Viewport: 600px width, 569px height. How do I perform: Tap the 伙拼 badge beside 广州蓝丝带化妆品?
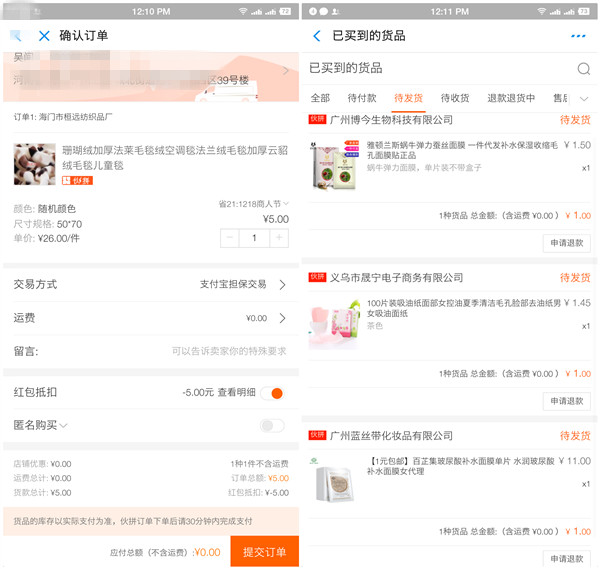tap(317, 435)
